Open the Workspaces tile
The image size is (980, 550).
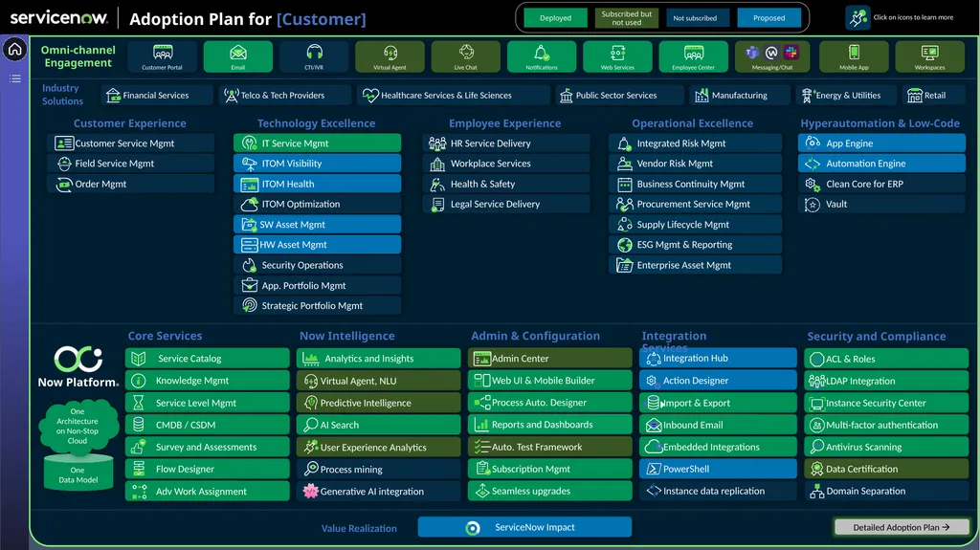pos(930,56)
